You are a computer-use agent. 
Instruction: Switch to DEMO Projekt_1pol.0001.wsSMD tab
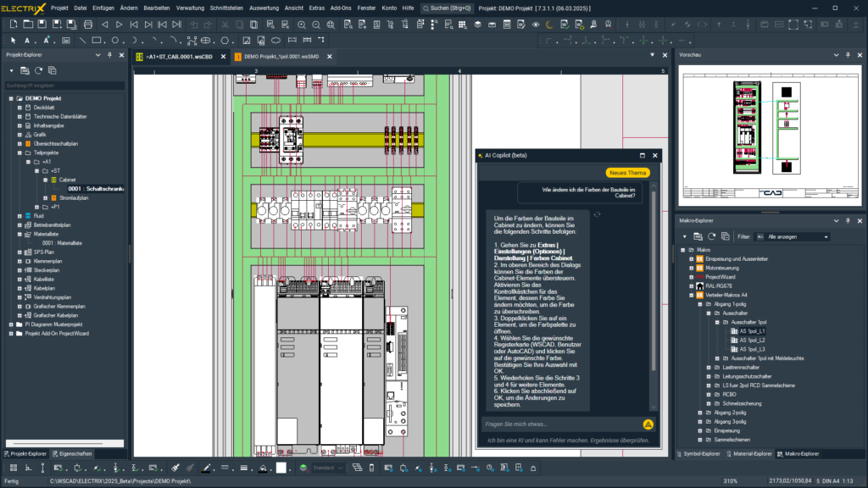281,57
